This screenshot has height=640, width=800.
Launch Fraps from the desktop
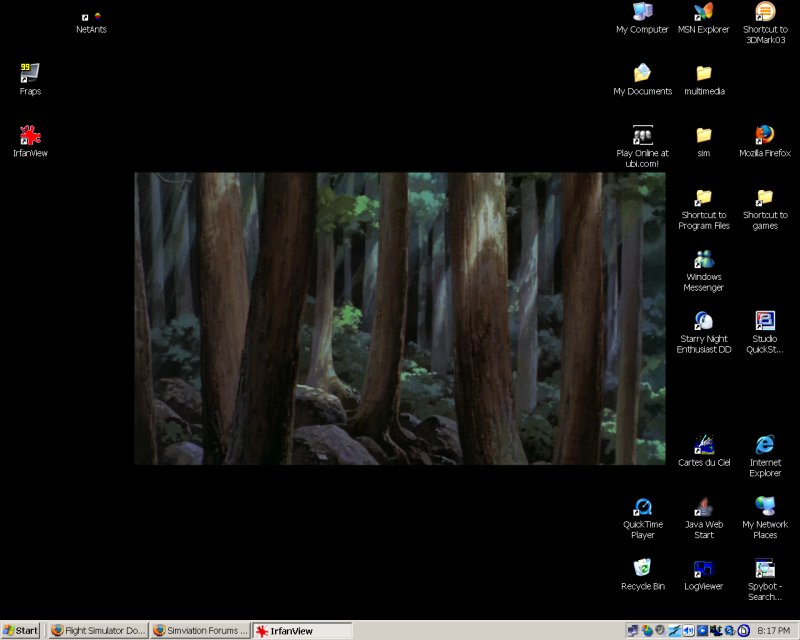(30, 73)
